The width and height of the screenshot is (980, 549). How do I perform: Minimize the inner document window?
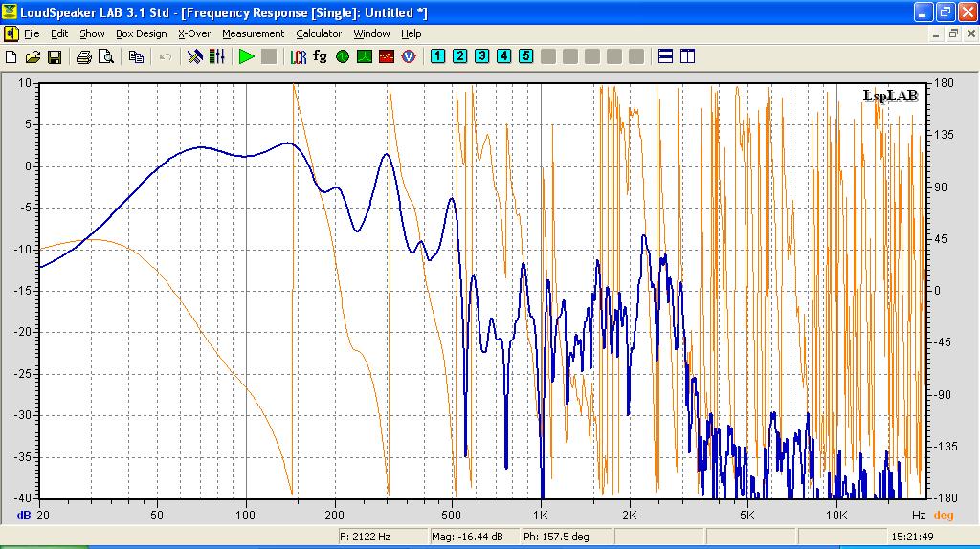936,33
